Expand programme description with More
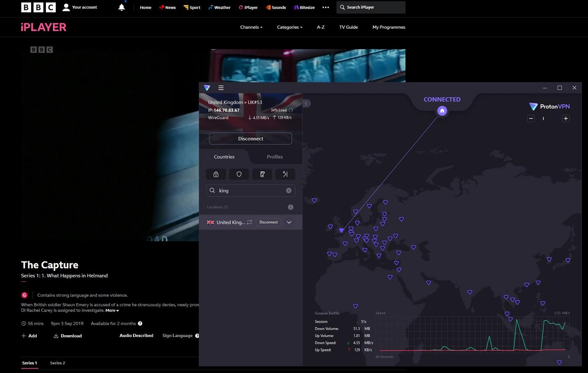The image size is (588, 373). pos(112,311)
